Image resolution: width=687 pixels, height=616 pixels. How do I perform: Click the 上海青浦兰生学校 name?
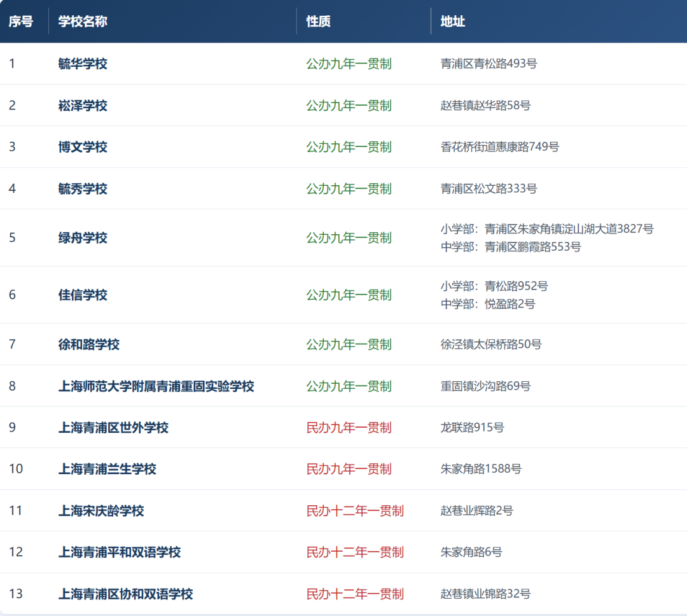pyautogui.click(x=107, y=469)
